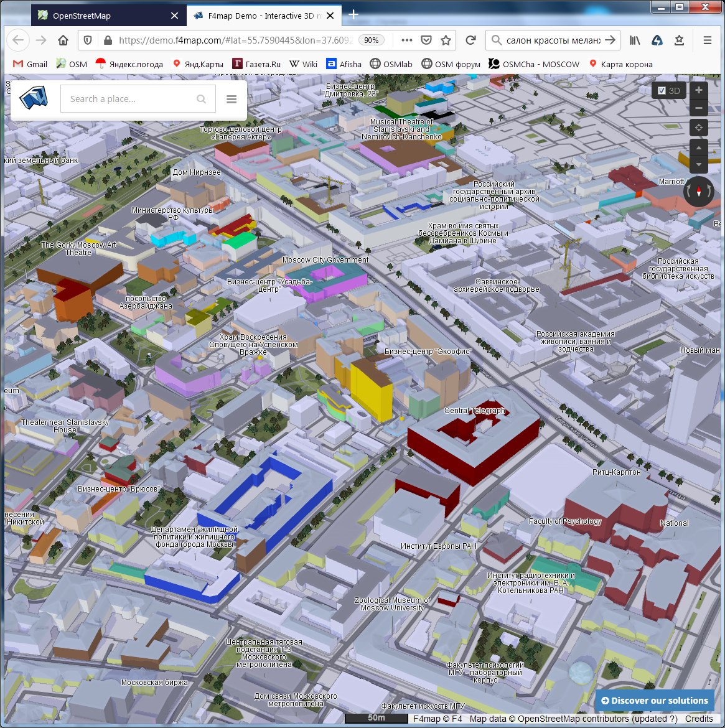Open a new browser tab
The height and width of the screenshot is (728, 725).
coord(353,15)
